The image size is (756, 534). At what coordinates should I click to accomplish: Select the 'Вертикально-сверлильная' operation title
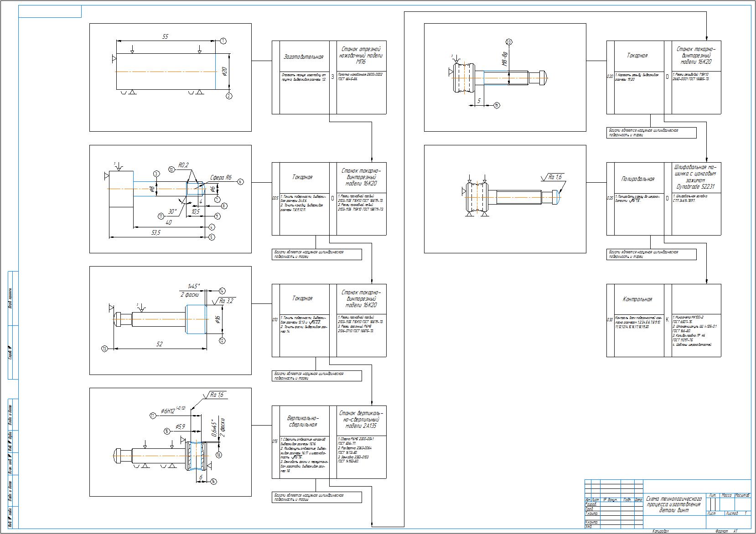[x=303, y=421]
